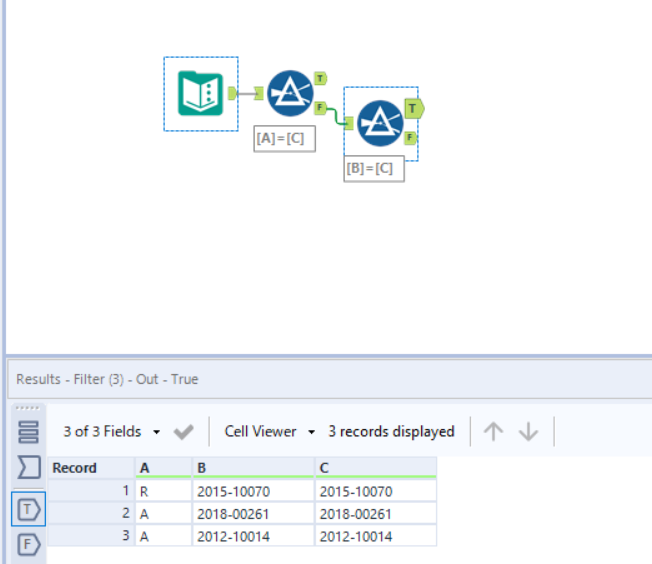Click the Record column header

click(x=91, y=468)
